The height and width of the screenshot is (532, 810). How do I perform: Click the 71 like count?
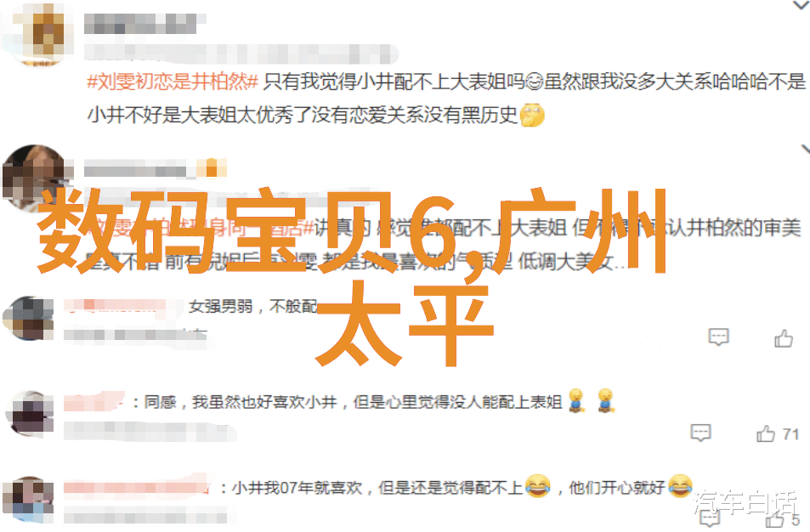click(790, 434)
